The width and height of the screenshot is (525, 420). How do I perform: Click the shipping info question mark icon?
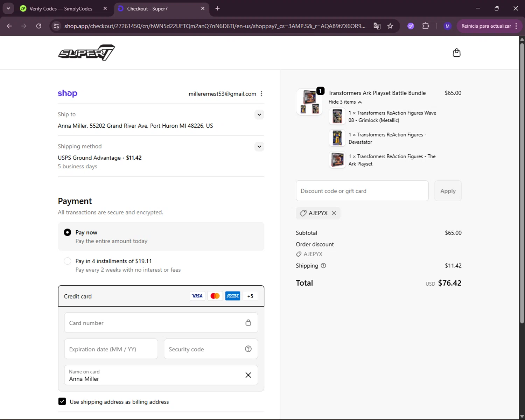323,266
